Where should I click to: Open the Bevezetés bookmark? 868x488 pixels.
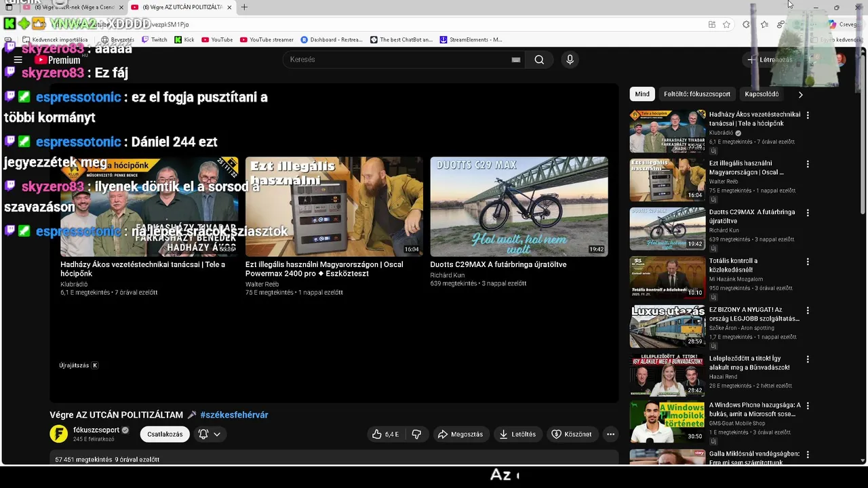118,40
